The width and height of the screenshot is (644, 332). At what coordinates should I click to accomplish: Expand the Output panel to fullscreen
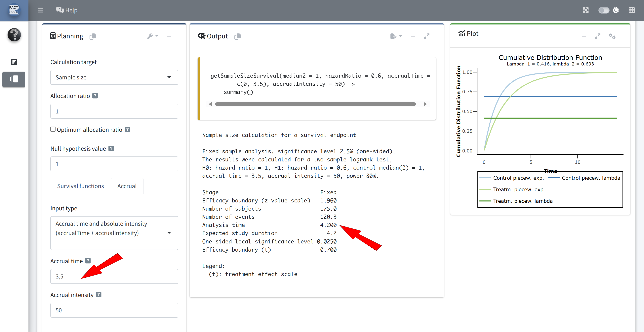click(x=426, y=36)
